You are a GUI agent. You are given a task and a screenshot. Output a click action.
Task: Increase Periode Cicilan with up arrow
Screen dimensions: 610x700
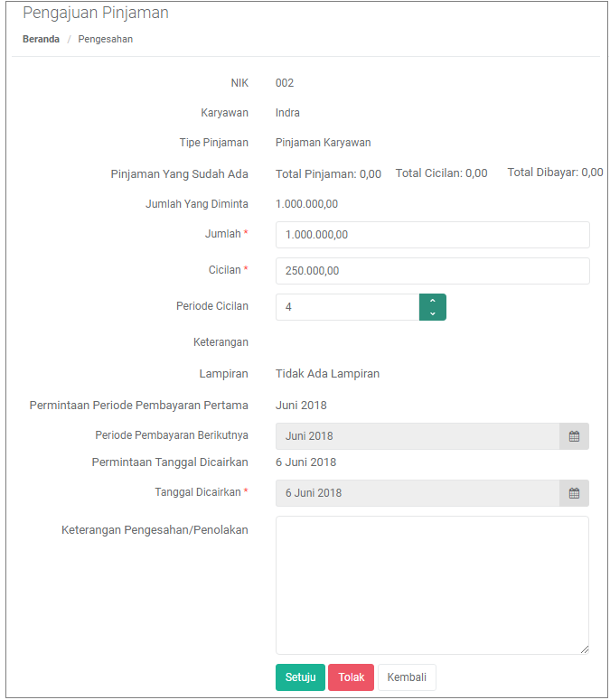[x=432, y=301]
